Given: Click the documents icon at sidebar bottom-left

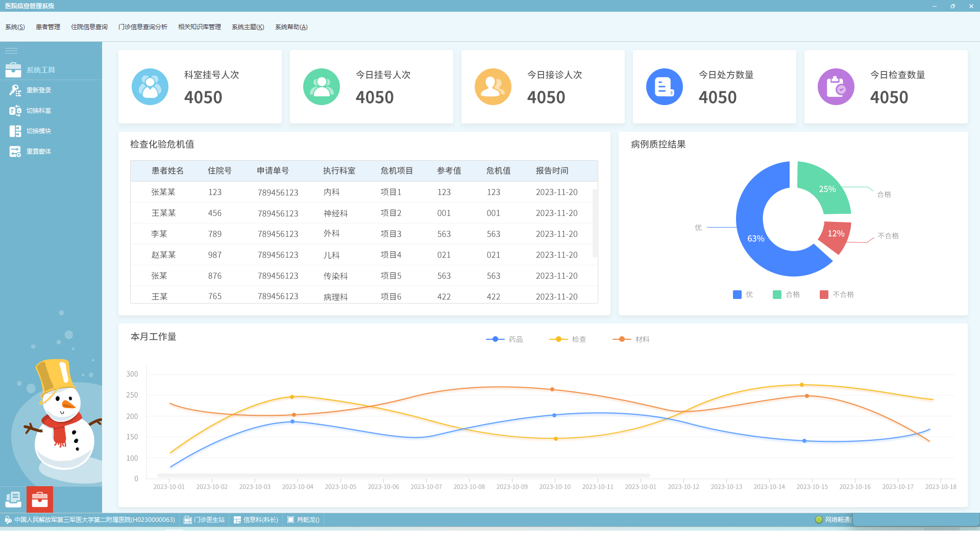Looking at the screenshot, I should click(x=13, y=499).
